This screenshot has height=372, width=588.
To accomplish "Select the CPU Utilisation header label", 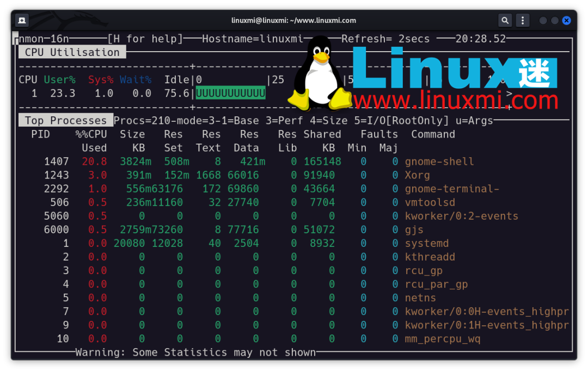I will click(x=72, y=52).
